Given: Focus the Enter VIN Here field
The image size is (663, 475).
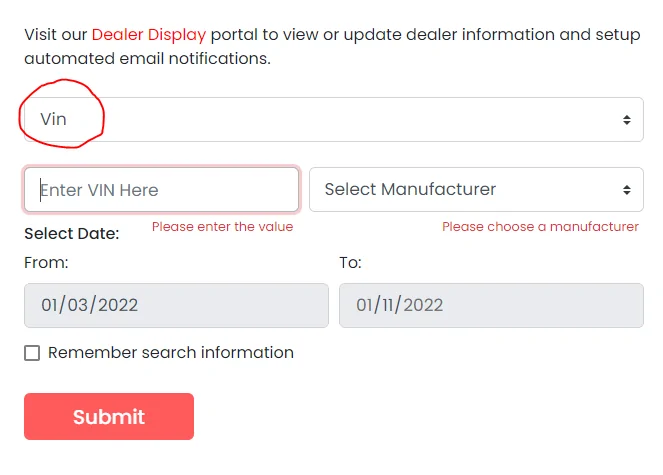Looking at the screenshot, I should click(x=161, y=190).
